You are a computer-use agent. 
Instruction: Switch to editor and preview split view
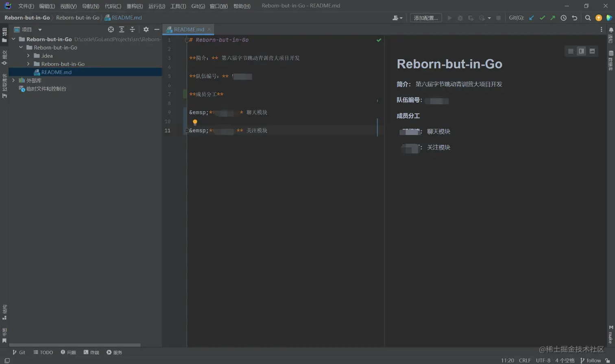point(581,51)
